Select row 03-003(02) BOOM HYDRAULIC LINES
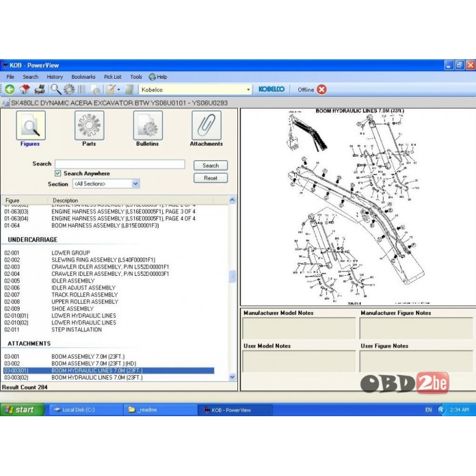Image resolution: width=476 pixels, height=476 pixels. click(x=109, y=378)
